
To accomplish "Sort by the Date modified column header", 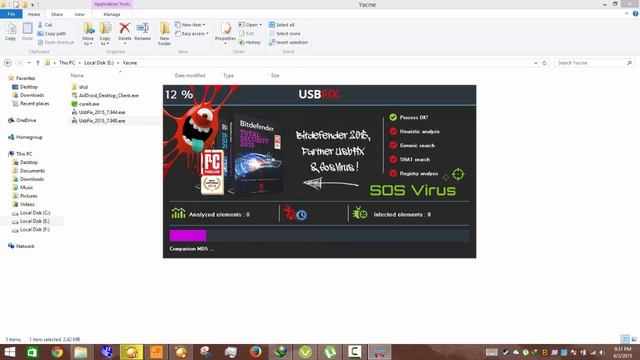I will pyautogui.click(x=190, y=76).
